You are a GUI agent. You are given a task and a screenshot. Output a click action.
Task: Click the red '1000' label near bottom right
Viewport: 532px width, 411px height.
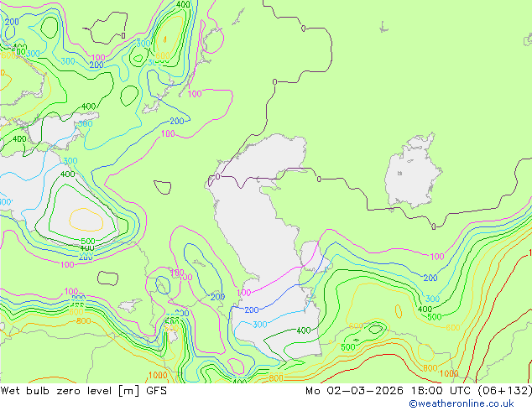coord(449,374)
